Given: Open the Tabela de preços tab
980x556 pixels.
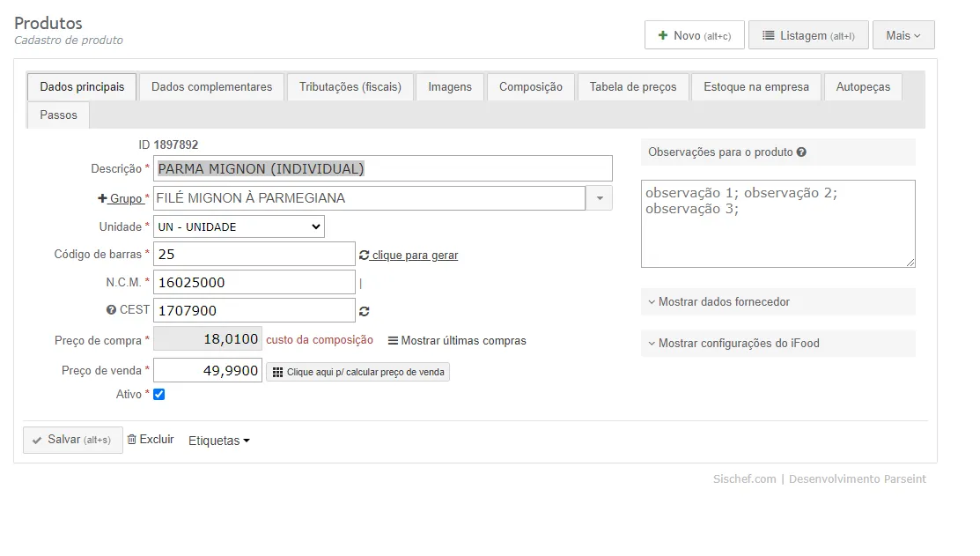Looking at the screenshot, I should [x=633, y=87].
